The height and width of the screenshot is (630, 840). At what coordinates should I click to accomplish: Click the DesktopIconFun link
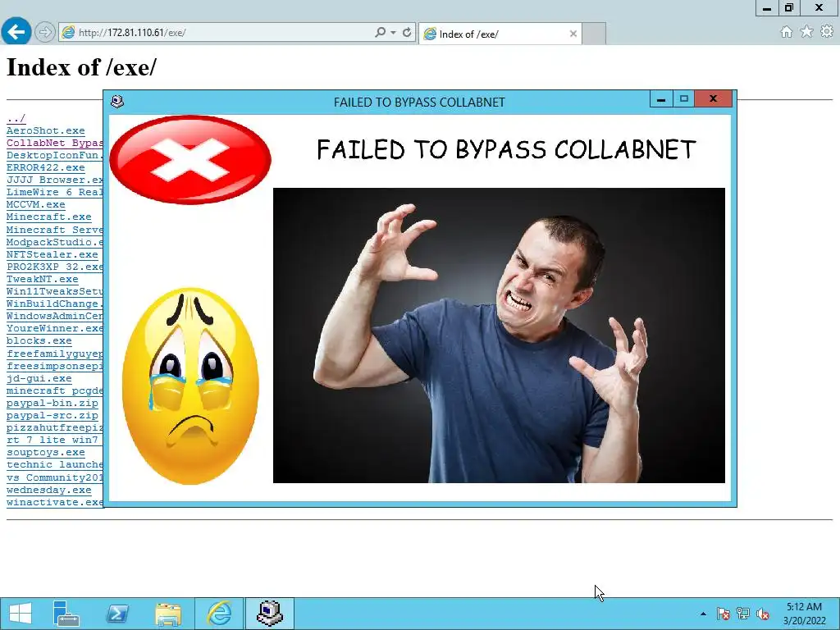(55, 155)
